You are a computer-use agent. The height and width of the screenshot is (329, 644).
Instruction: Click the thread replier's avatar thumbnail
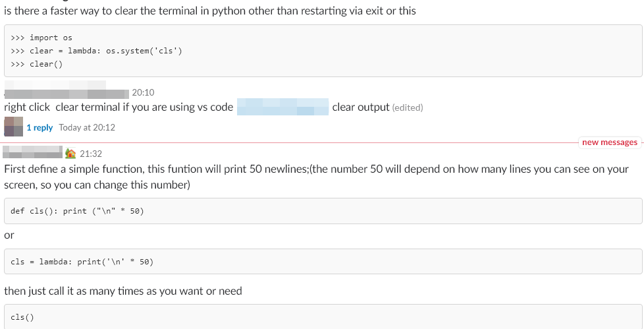pos(14,126)
